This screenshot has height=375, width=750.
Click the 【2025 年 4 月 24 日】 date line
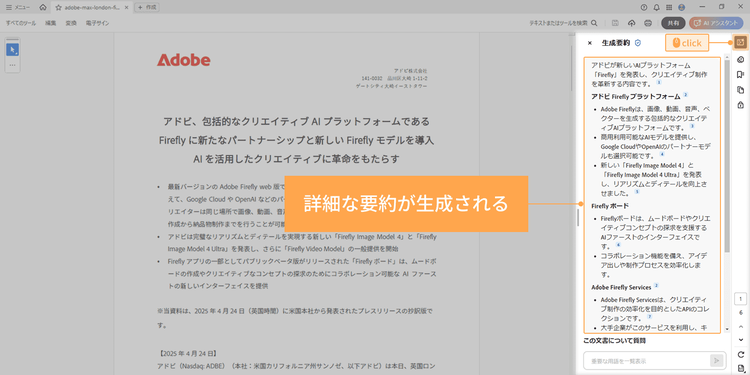(x=188, y=353)
